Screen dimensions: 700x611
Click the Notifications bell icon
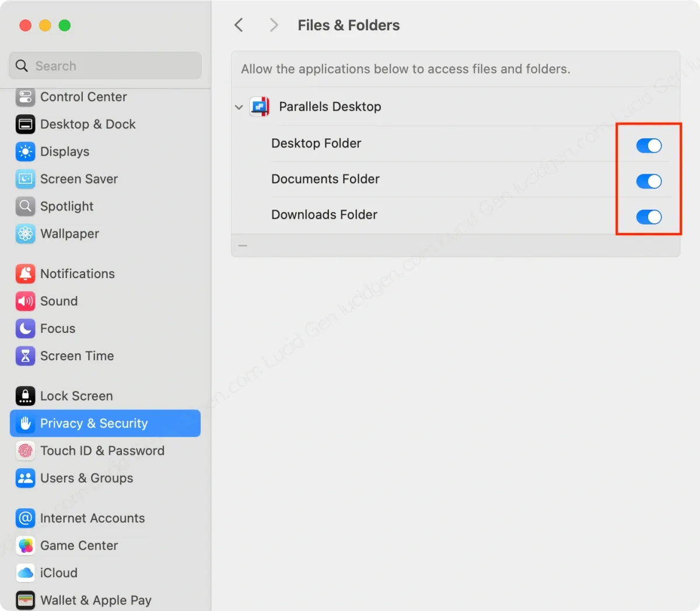click(25, 273)
